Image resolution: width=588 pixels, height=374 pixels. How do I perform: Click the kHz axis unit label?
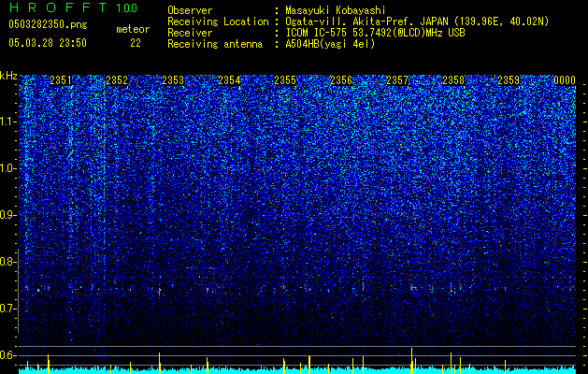(x=8, y=76)
